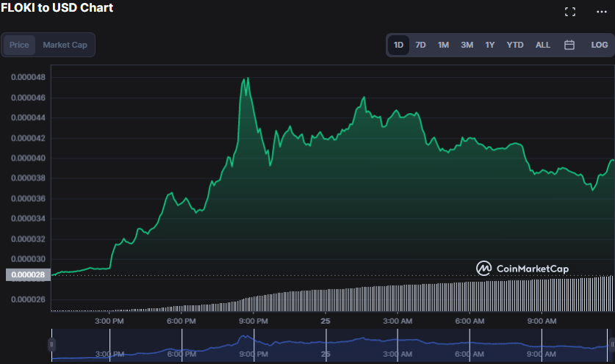Click the price peak near 9:00 PM
Viewport: 615px width, 364px height.
point(248,79)
